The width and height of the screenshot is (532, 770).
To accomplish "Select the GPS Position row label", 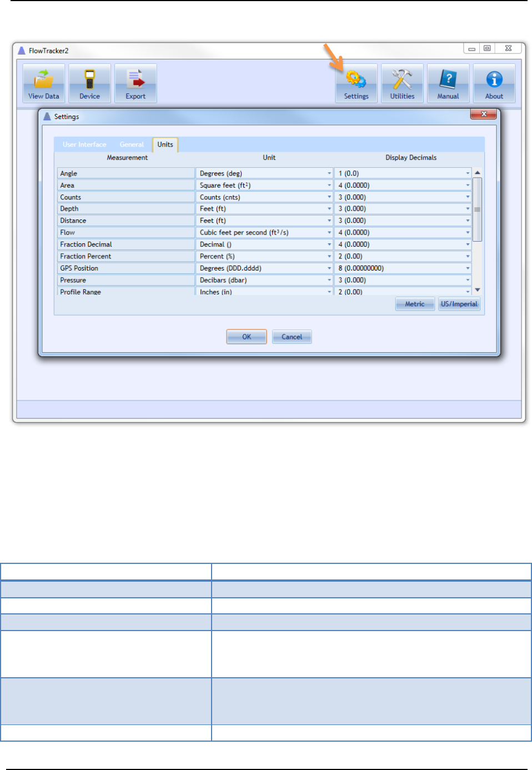I will coord(126,268).
